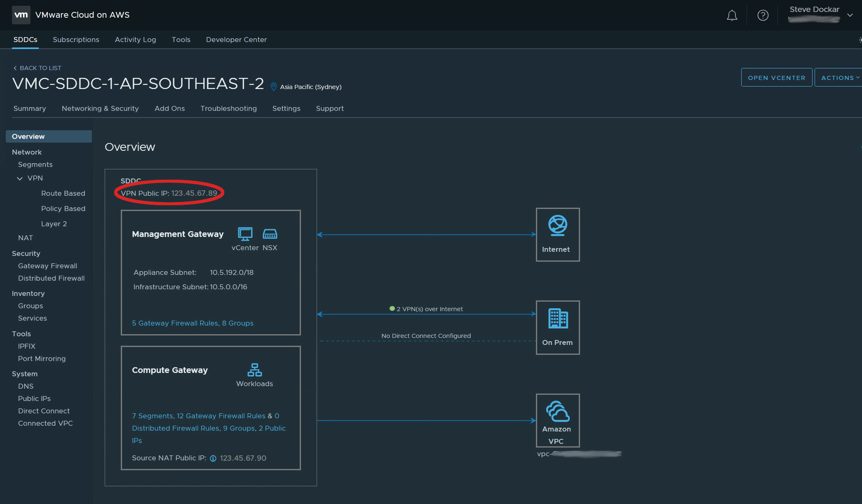The image size is (862, 504).
Task: Click the Internet globe icon
Action: [x=557, y=225]
